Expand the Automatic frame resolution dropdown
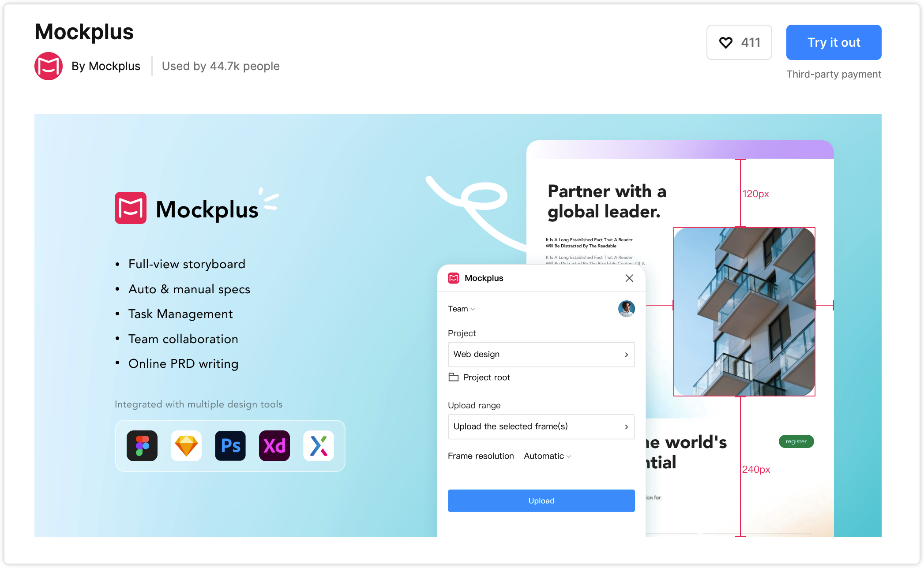Screen dimensions: 924x568 (547, 456)
